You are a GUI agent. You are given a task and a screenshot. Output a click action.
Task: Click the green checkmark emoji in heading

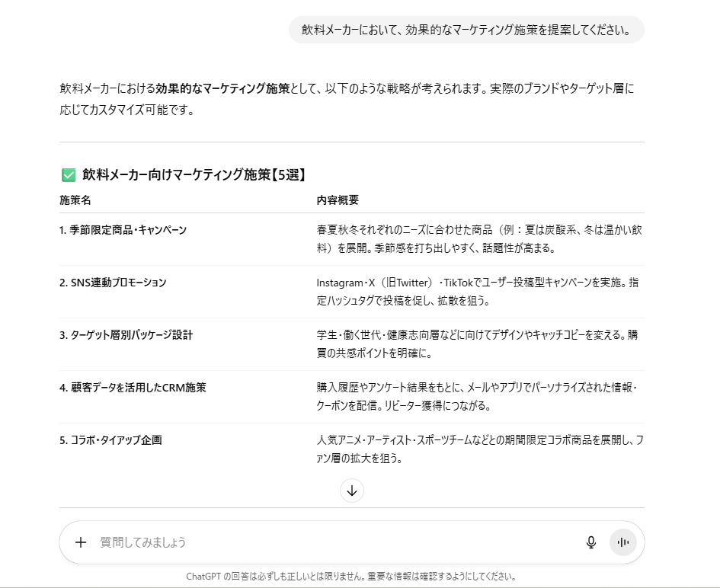click(x=69, y=175)
